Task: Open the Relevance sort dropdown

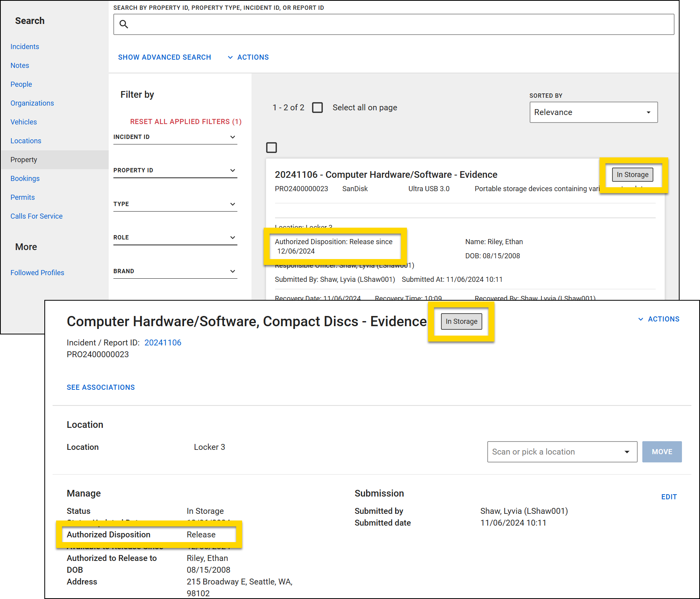Action: [x=593, y=112]
